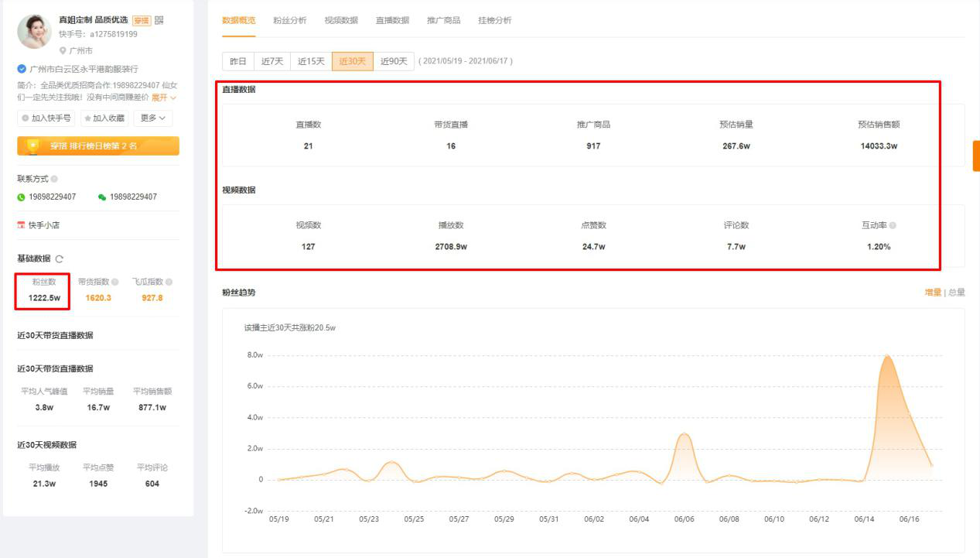The height and width of the screenshot is (558, 980).
Task: Click the info icon beside 联系方式
Action: (54, 179)
